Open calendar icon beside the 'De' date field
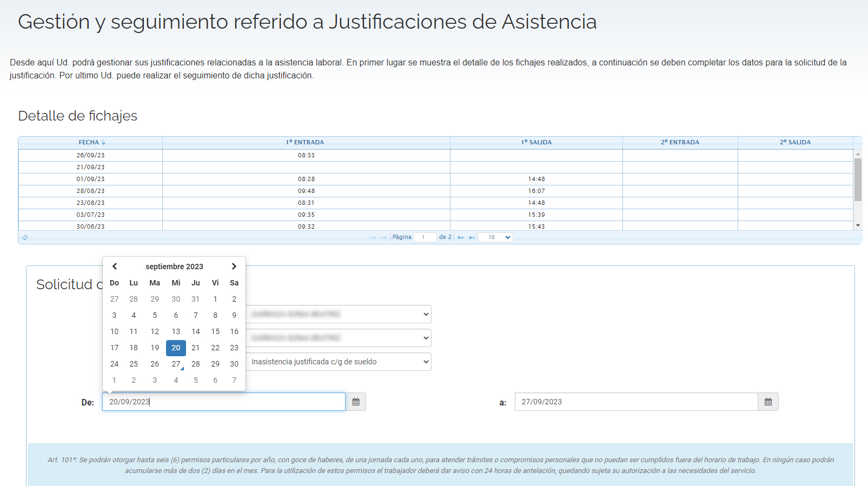This screenshot has height=486, width=868. click(x=356, y=402)
